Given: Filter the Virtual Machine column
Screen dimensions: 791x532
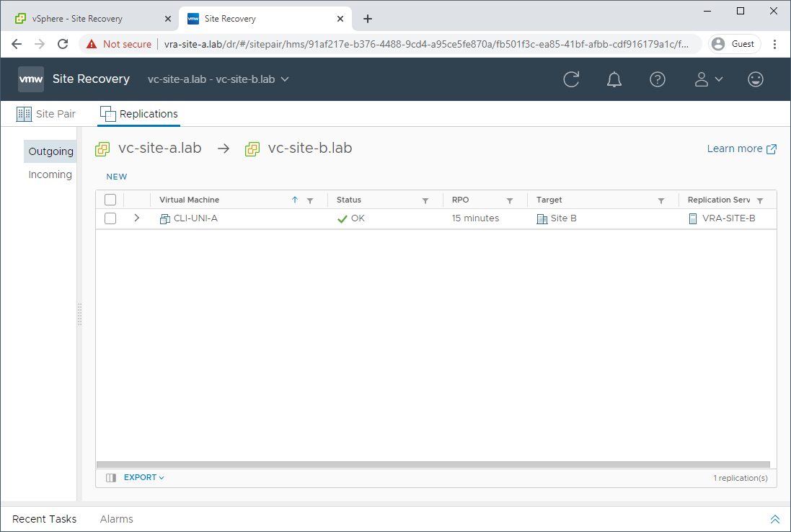Looking at the screenshot, I should point(310,200).
